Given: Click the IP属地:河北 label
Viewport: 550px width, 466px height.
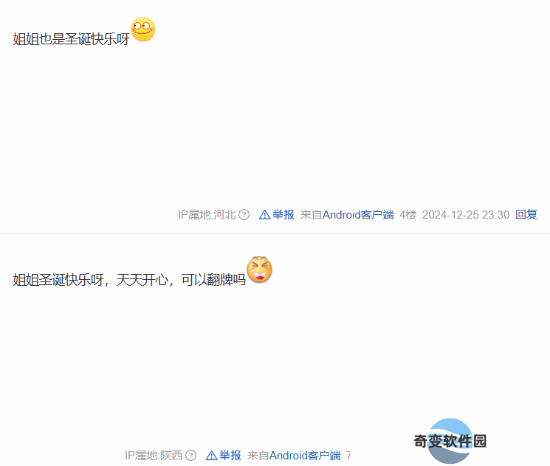Looking at the screenshot, I should [x=207, y=215].
